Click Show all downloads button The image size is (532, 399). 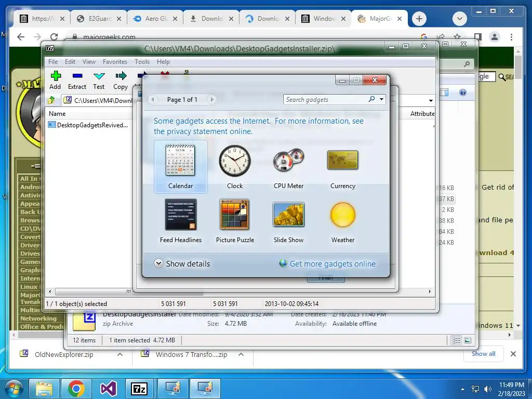pos(484,353)
